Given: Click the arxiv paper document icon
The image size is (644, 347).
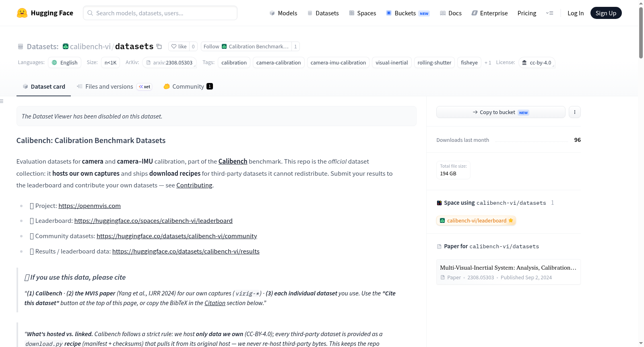Looking at the screenshot, I should tap(149, 62).
